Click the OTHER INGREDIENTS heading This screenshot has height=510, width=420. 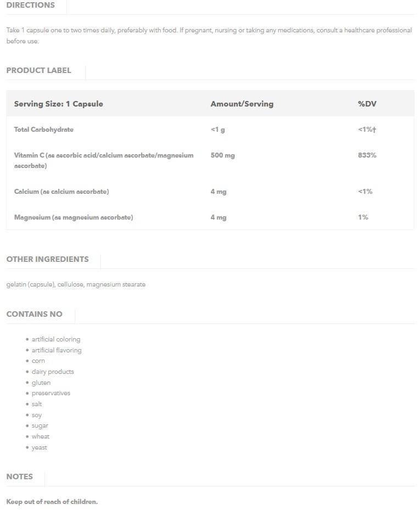47,259
